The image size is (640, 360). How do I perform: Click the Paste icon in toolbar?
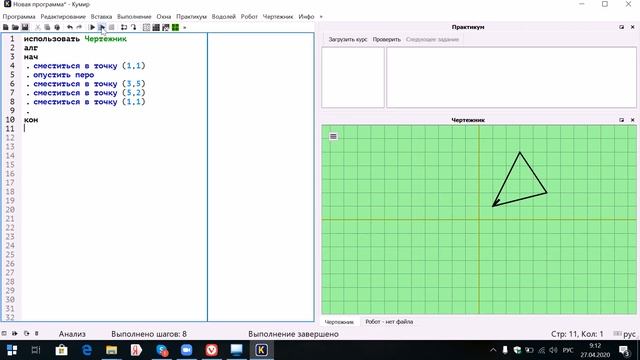pyautogui.click(x=57, y=27)
